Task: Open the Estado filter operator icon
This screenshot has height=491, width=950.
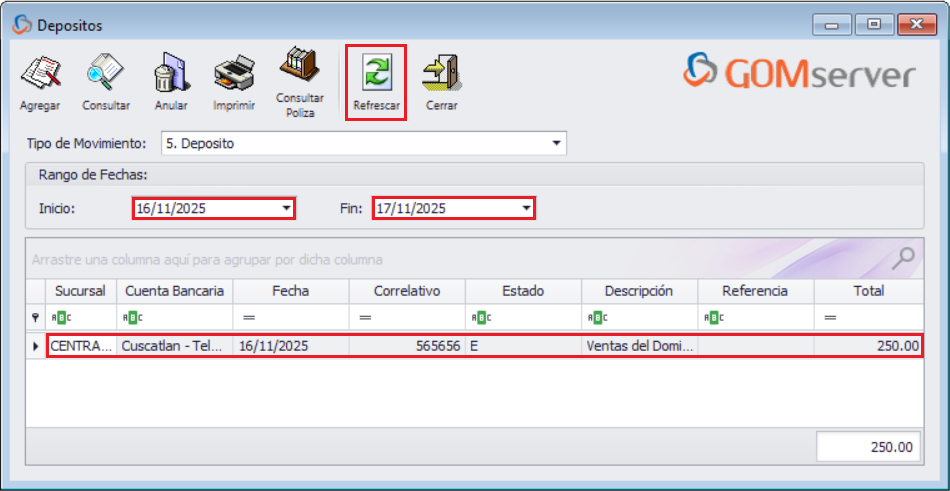Action: click(x=481, y=317)
